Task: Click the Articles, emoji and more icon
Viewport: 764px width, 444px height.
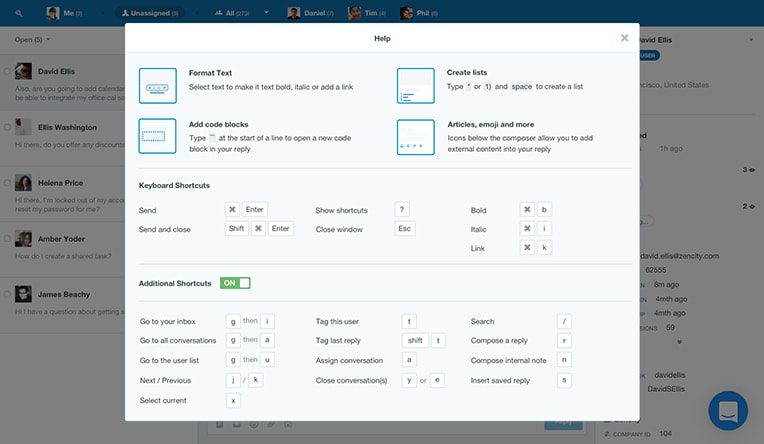Action: pos(416,137)
